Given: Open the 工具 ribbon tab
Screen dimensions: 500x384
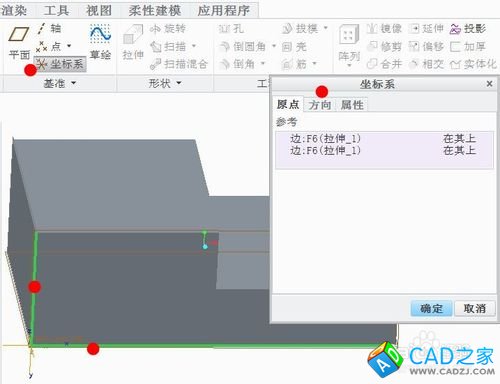Looking at the screenshot, I should 56,11.
